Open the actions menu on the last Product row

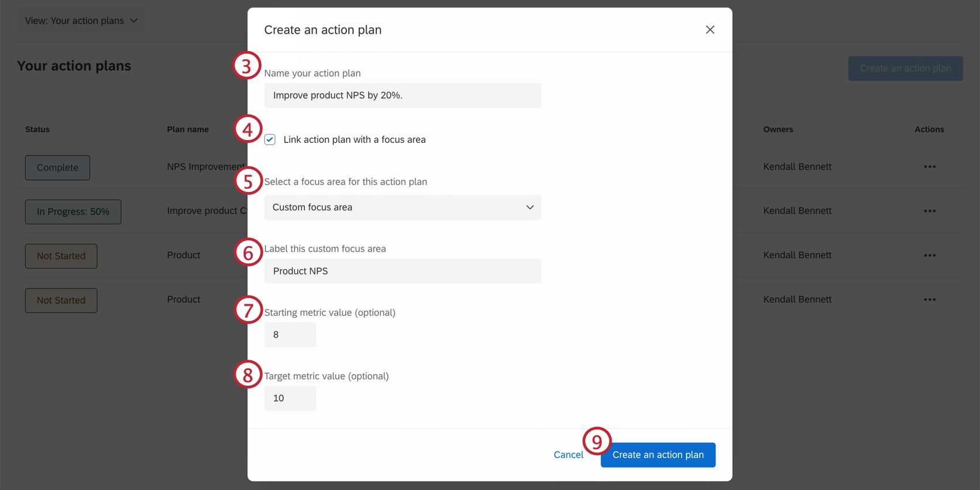pos(930,299)
